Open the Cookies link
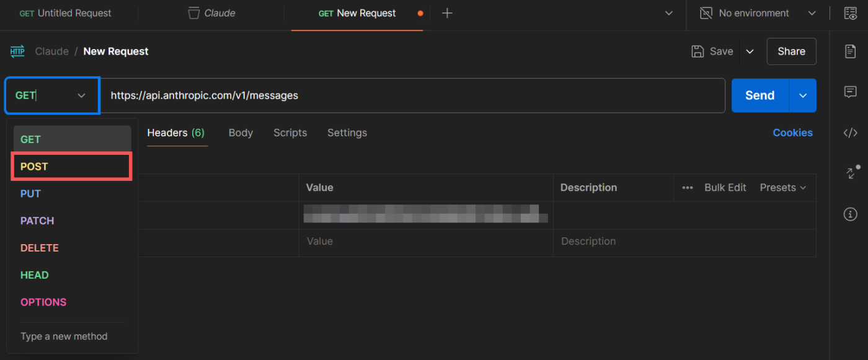 tap(792, 133)
